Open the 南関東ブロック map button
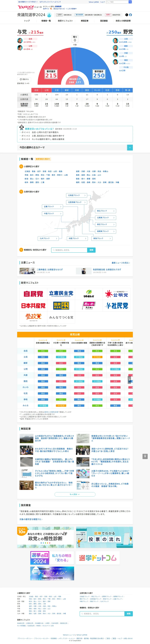This screenshot has width=150, height=644. pos(105,231)
